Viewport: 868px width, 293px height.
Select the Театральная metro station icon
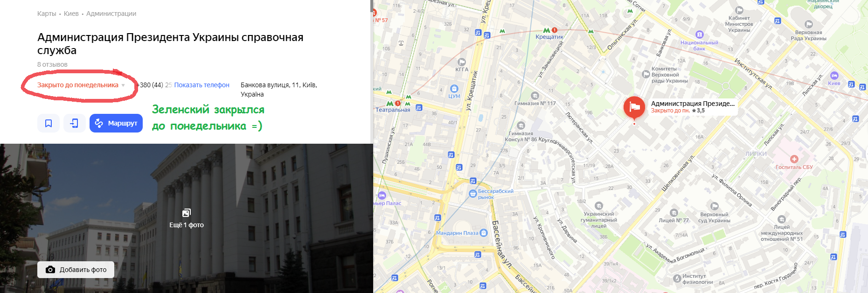(389, 103)
